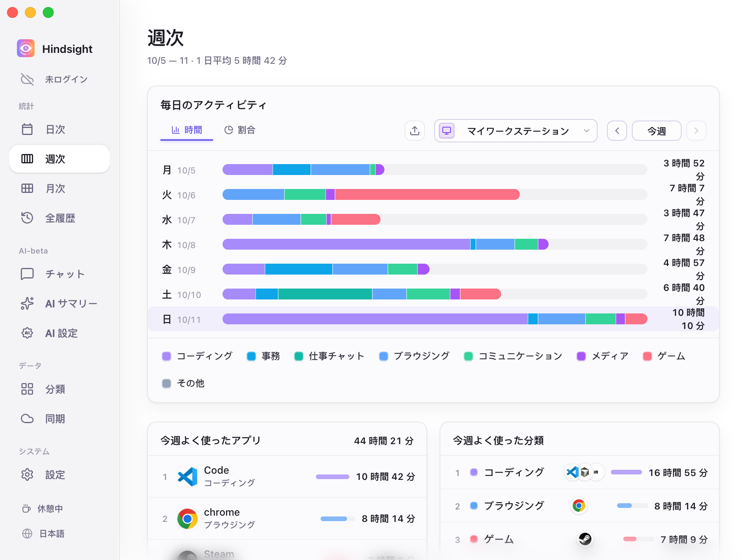Open the AI サマリー page
This screenshot has height=560, width=747.
[59, 304]
